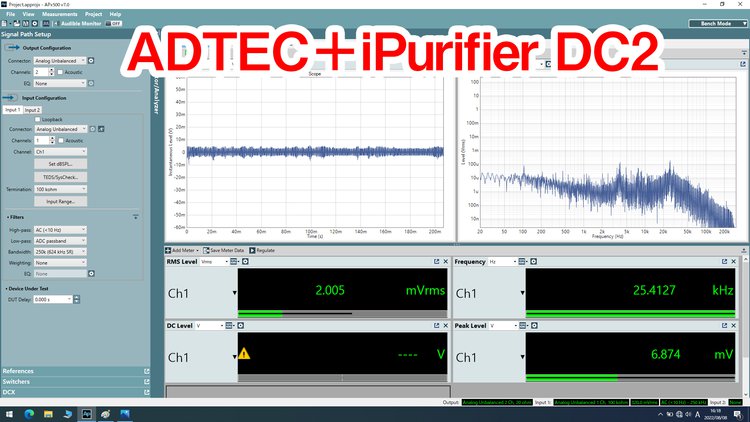Close the Frequency meter
This screenshot has width=750, height=422.
tap(734, 262)
